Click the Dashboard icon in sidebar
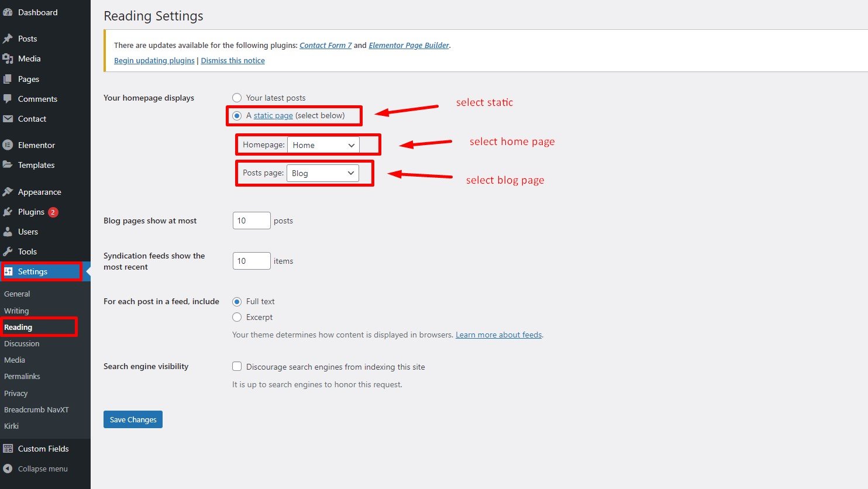 coord(8,12)
